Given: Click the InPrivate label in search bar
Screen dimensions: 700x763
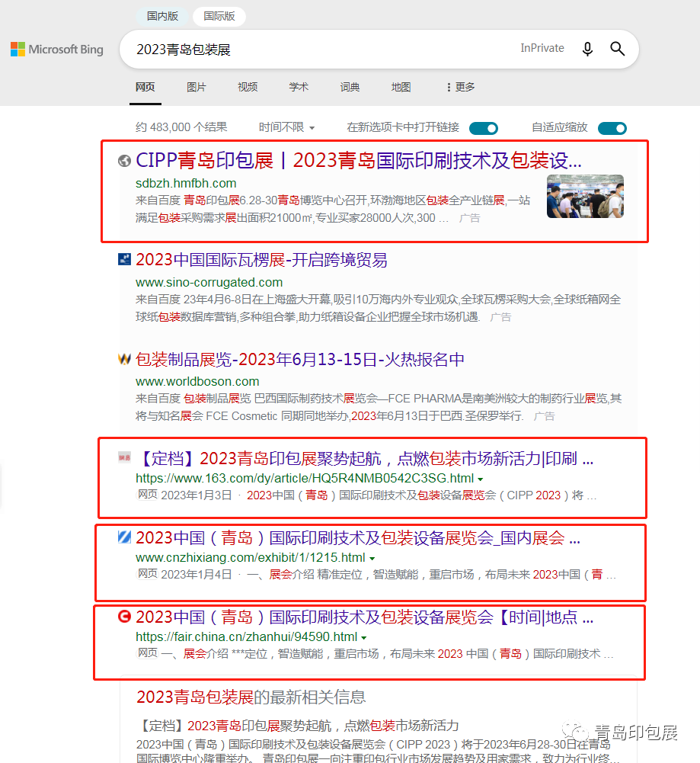Looking at the screenshot, I should click(x=542, y=48).
